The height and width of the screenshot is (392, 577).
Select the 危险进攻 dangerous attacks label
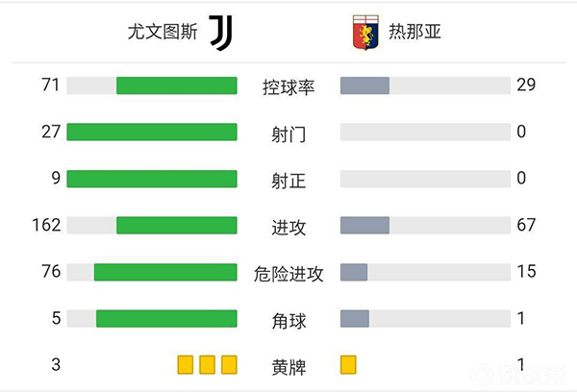click(x=288, y=274)
